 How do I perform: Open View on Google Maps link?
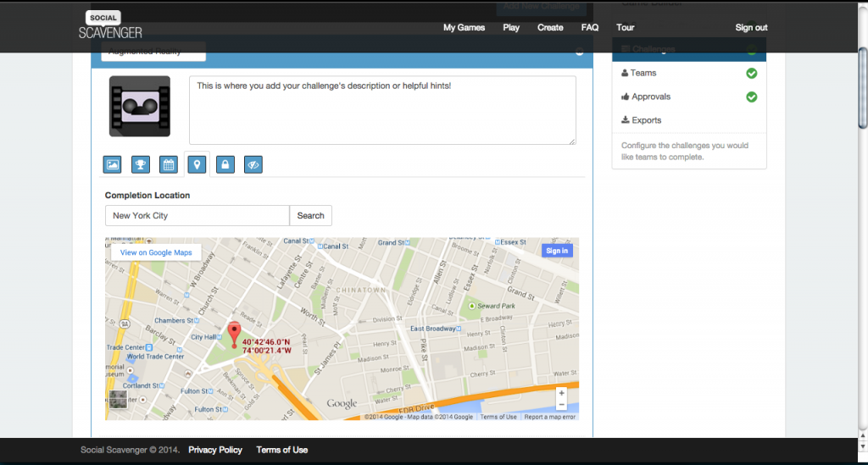(x=156, y=252)
